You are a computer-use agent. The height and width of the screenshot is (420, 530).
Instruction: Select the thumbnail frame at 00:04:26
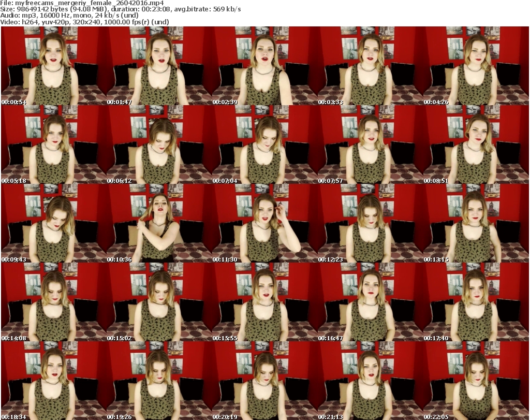[x=476, y=66]
